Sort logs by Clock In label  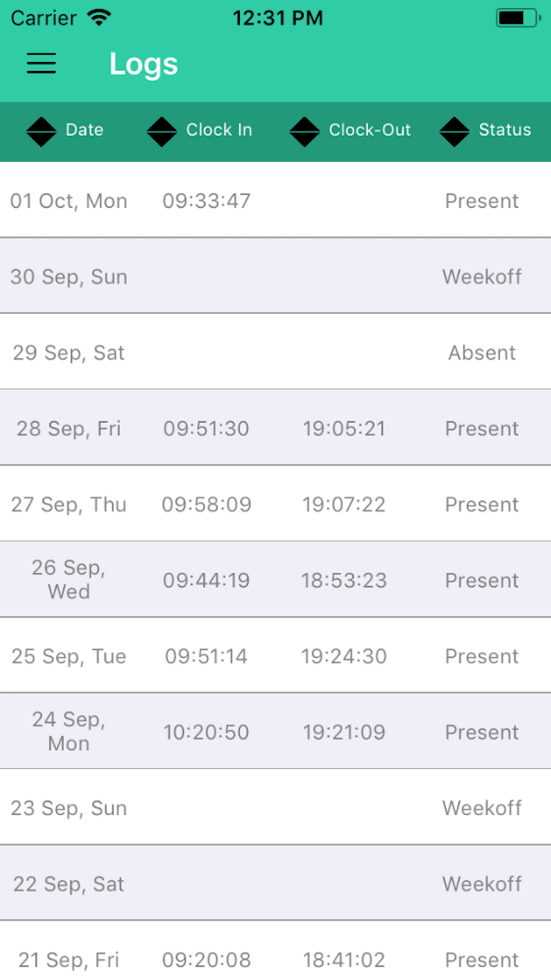click(219, 130)
